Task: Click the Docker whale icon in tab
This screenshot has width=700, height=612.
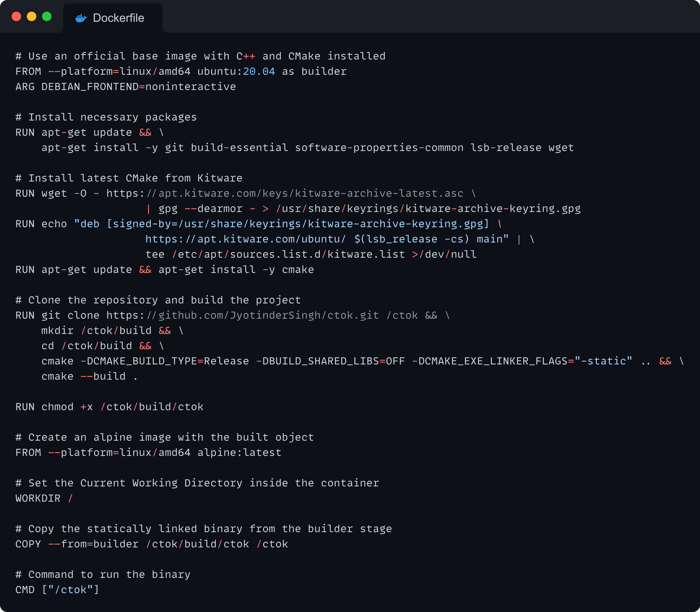Action: click(81, 18)
